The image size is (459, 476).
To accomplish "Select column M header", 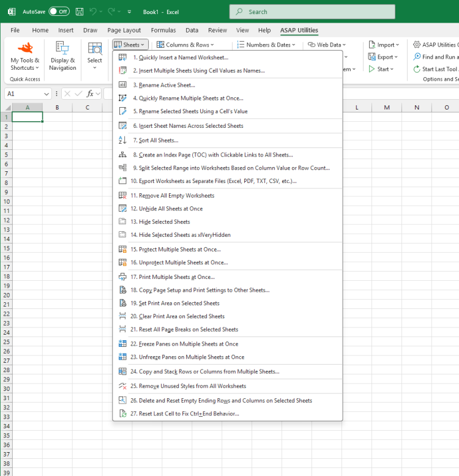I will pos(386,107).
